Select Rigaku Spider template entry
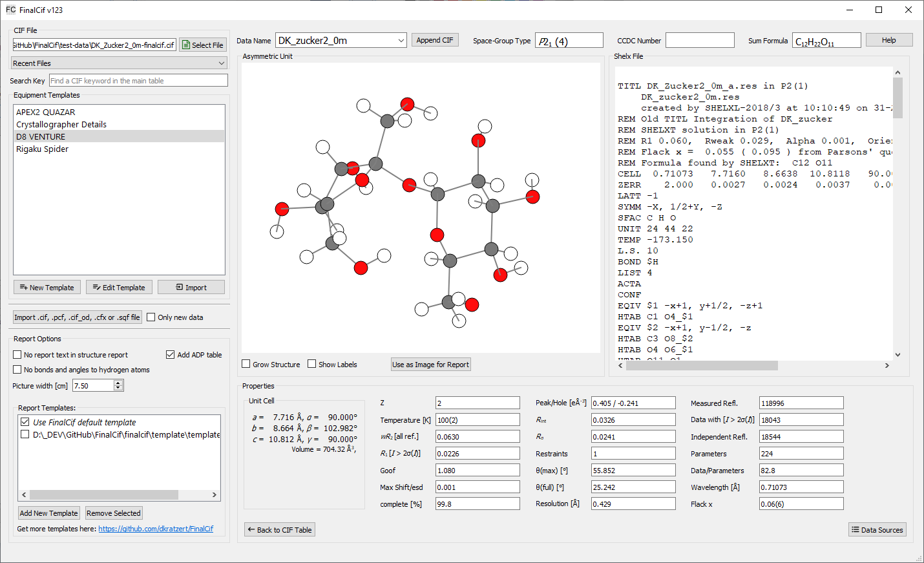Screen dimensions: 924x563 click(x=43, y=149)
